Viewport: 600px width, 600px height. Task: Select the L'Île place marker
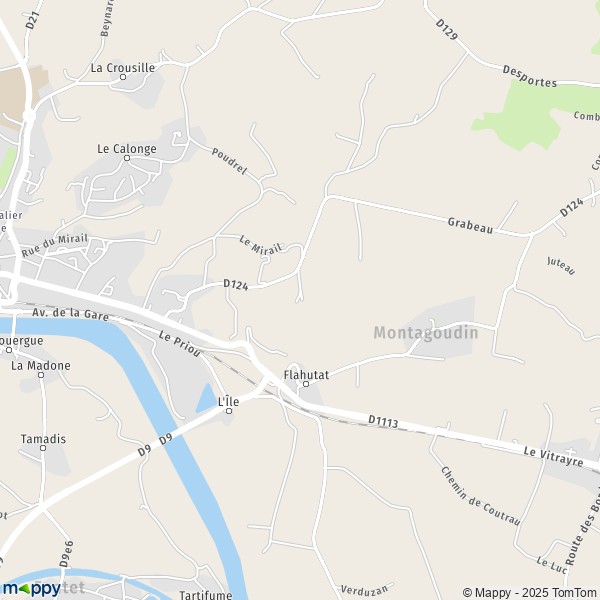[x=229, y=411]
